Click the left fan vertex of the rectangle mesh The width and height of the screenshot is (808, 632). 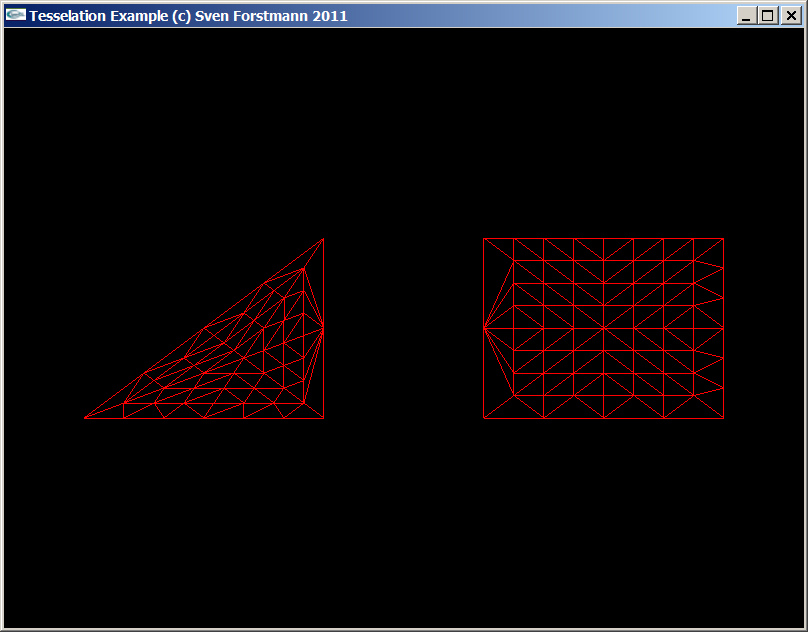coord(485,327)
